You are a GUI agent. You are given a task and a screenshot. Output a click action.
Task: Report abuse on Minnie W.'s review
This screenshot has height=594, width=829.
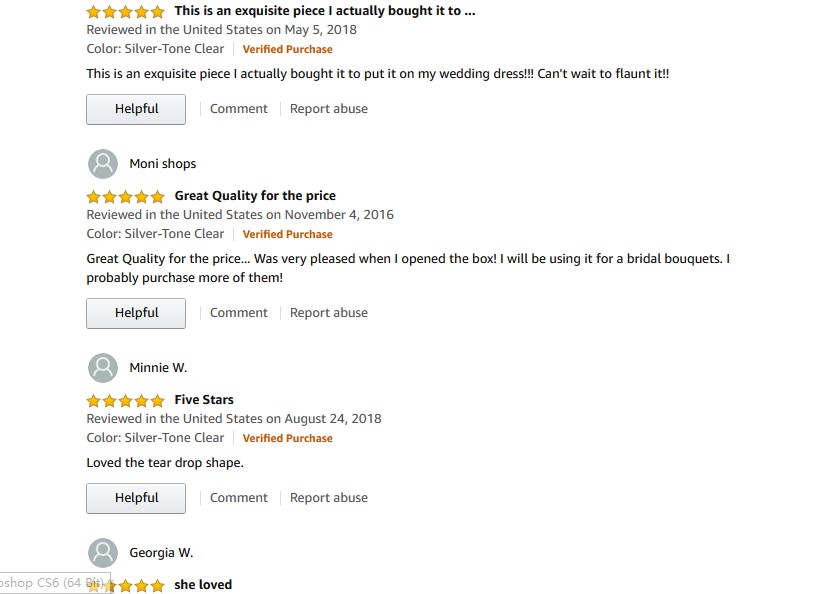click(329, 498)
